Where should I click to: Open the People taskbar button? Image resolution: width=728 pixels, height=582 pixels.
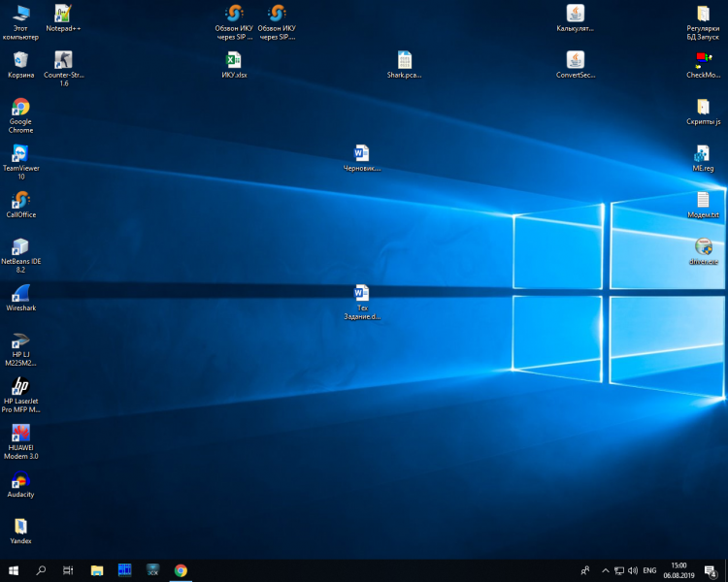coord(585,570)
